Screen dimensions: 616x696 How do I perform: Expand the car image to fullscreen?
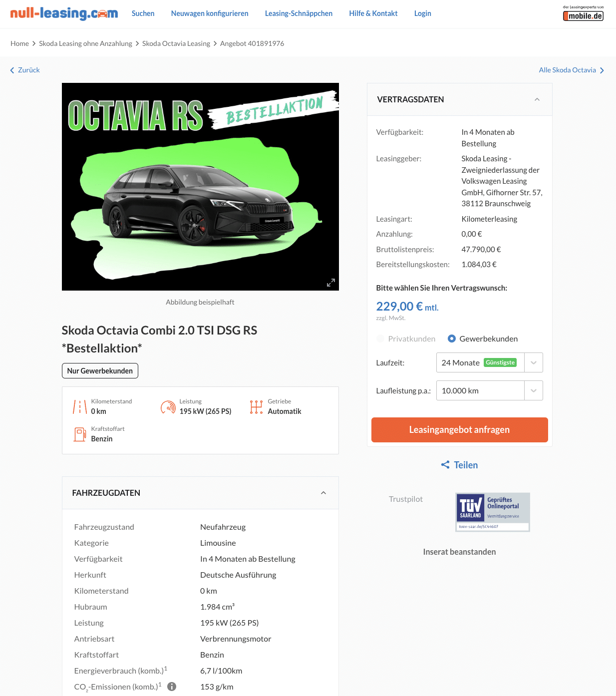(331, 283)
